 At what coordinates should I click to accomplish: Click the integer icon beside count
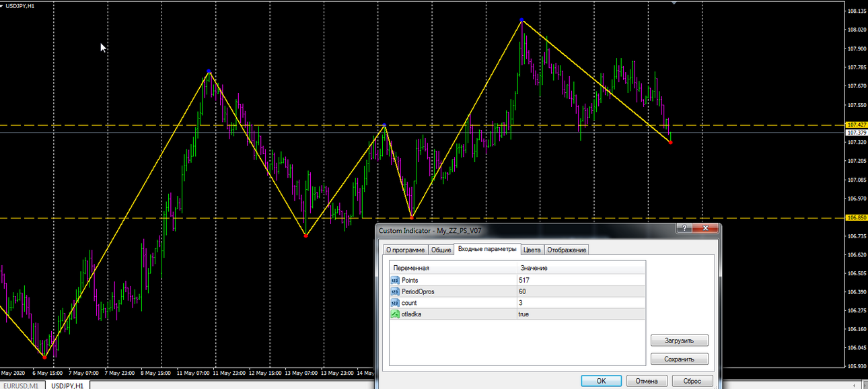[x=395, y=303]
